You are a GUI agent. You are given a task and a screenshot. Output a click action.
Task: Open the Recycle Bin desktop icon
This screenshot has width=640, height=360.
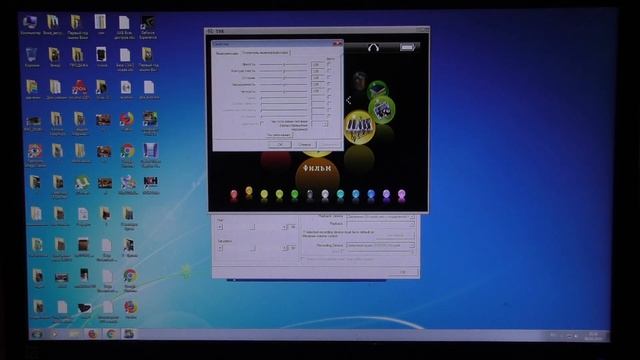pos(32,58)
